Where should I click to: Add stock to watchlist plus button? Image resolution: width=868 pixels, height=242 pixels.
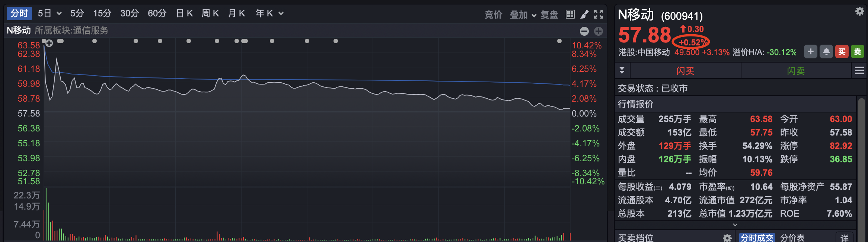(811, 52)
